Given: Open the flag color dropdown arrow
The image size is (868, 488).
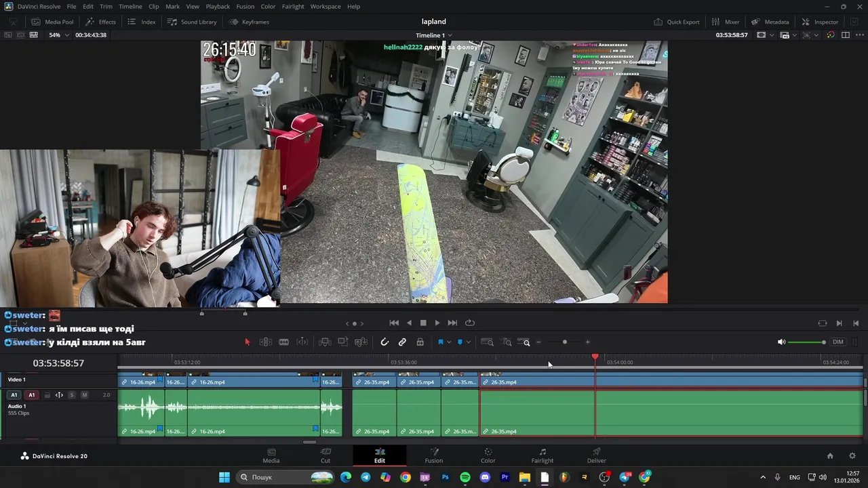Looking at the screenshot, I should [449, 342].
